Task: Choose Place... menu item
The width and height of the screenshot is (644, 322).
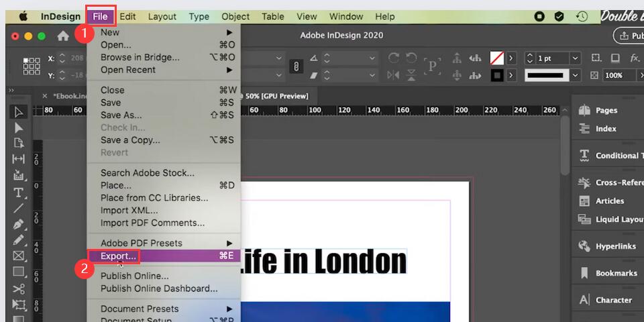Action: point(164,185)
